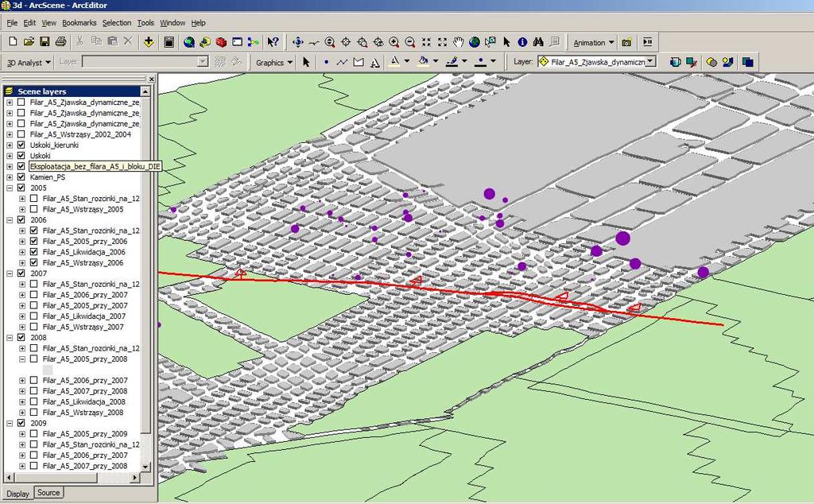Click the Add Data button
814x504 pixels.
[x=149, y=42]
